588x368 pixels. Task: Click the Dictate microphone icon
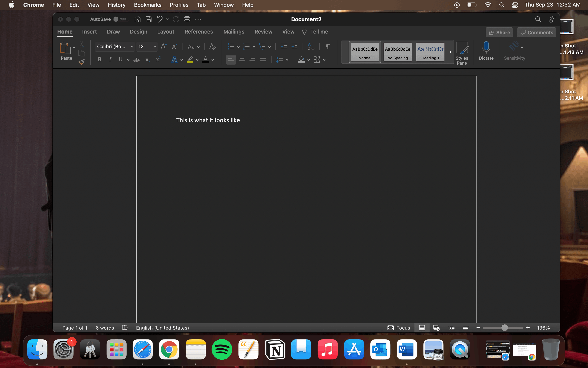click(x=486, y=47)
